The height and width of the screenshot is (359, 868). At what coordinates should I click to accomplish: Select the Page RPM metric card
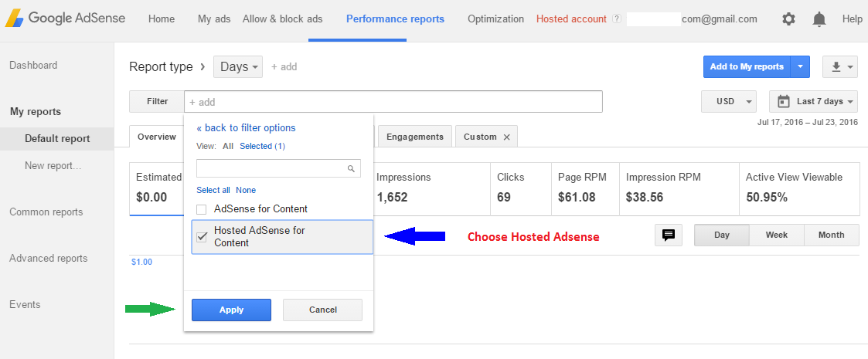(x=585, y=188)
